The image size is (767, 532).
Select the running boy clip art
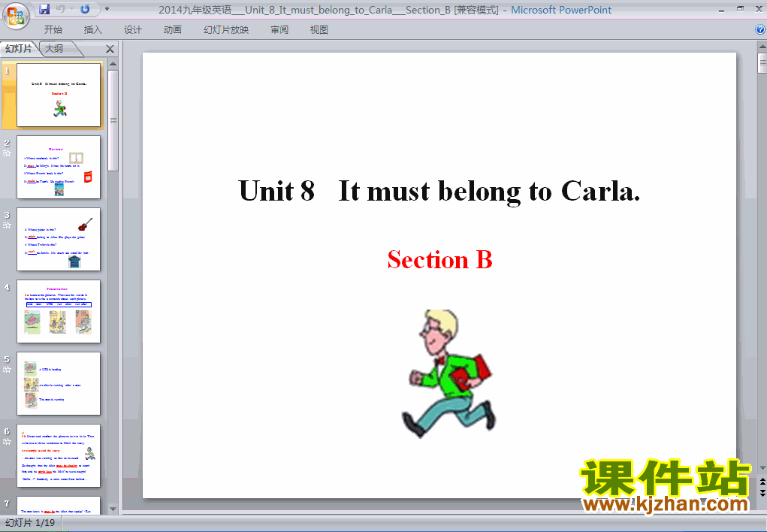point(448,374)
